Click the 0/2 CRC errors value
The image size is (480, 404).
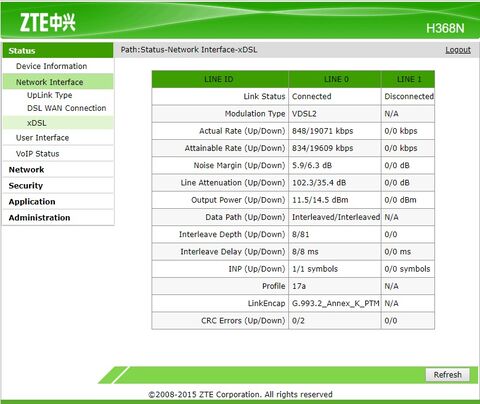click(x=298, y=321)
